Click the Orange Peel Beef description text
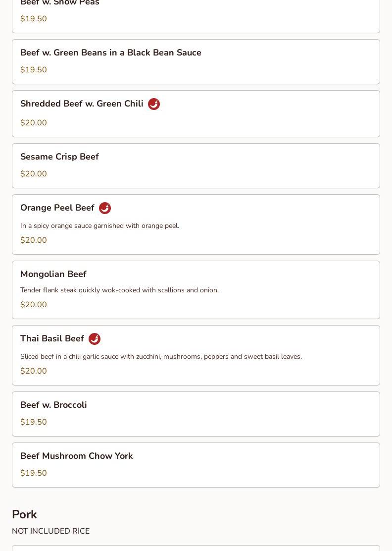 click(x=99, y=225)
